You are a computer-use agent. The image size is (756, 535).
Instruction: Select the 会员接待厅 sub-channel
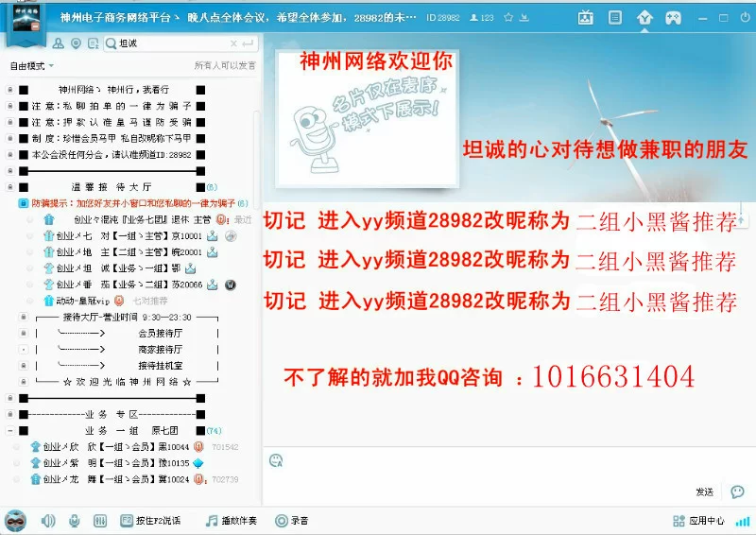(x=159, y=333)
